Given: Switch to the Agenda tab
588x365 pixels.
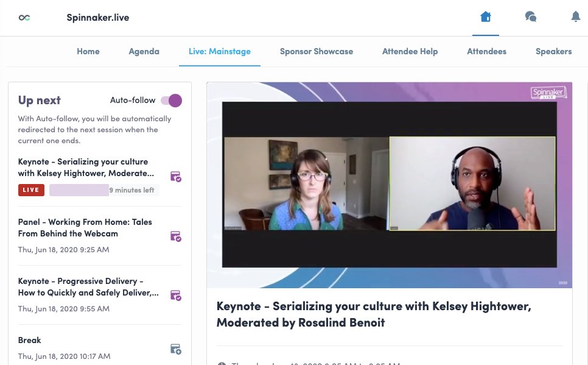Looking at the screenshot, I should click(144, 51).
